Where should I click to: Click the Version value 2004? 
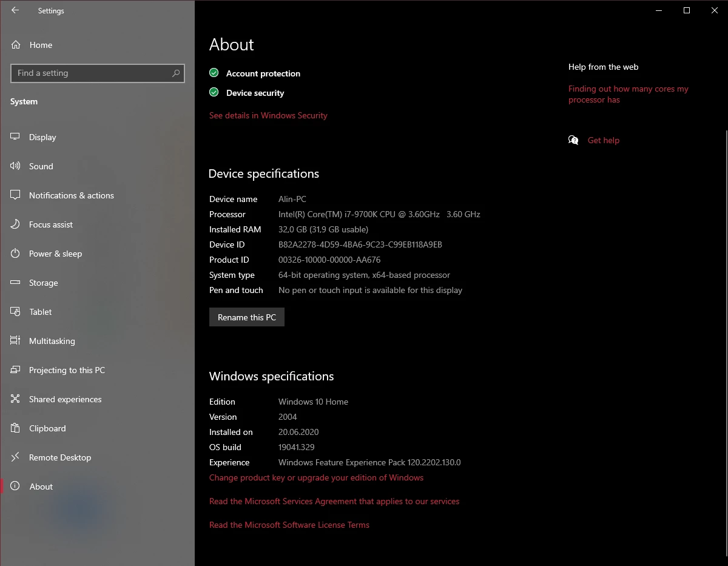pyautogui.click(x=288, y=417)
